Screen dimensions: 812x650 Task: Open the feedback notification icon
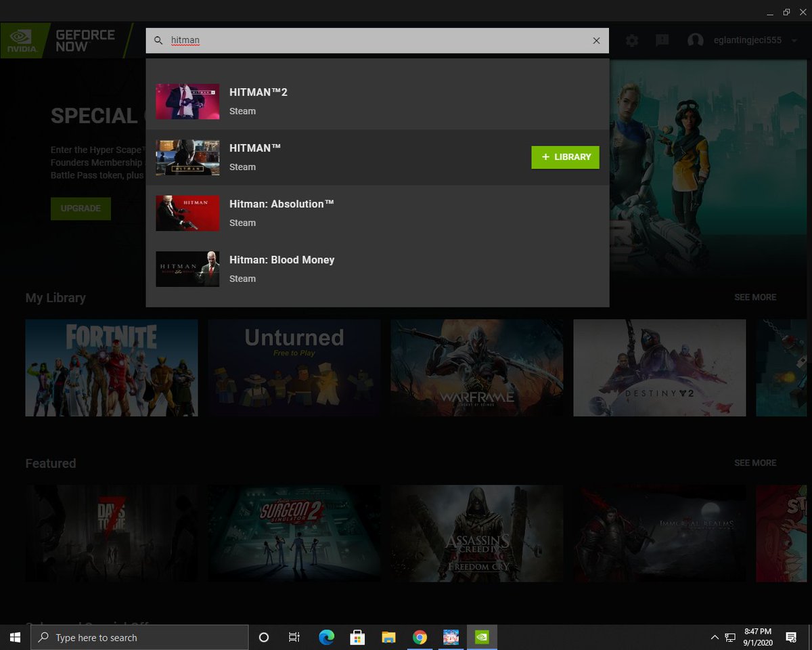point(662,41)
